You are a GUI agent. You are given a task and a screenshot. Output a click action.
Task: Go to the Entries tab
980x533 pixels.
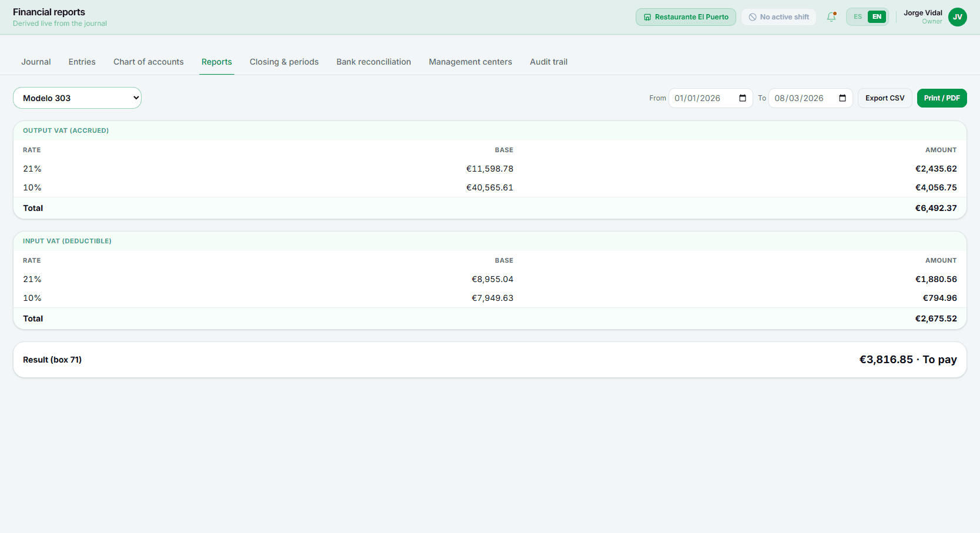click(x=82, y=62)
